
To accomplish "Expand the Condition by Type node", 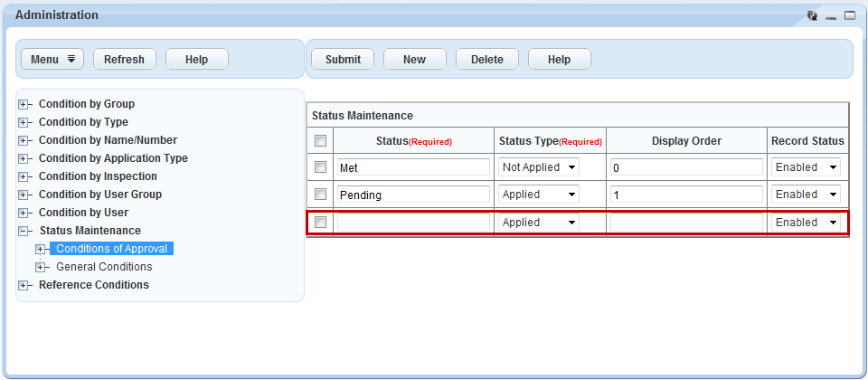I will pyautogui.click(x=24, y=122).
